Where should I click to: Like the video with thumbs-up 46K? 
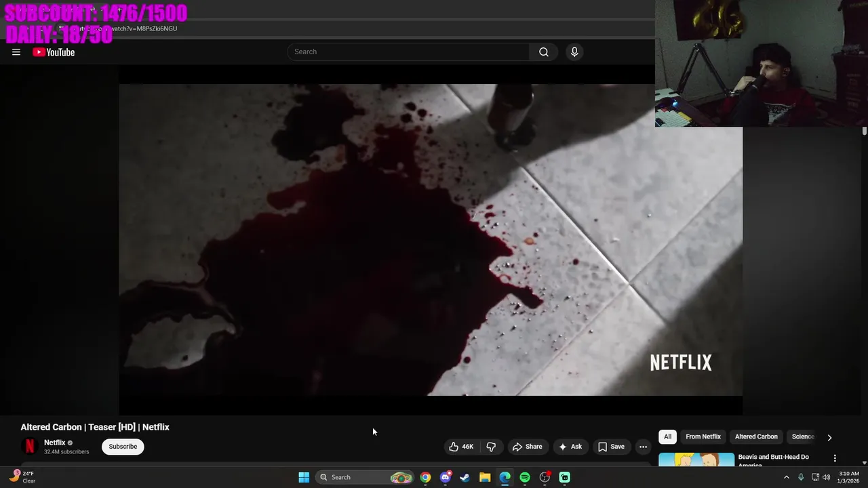coord(461,447)
